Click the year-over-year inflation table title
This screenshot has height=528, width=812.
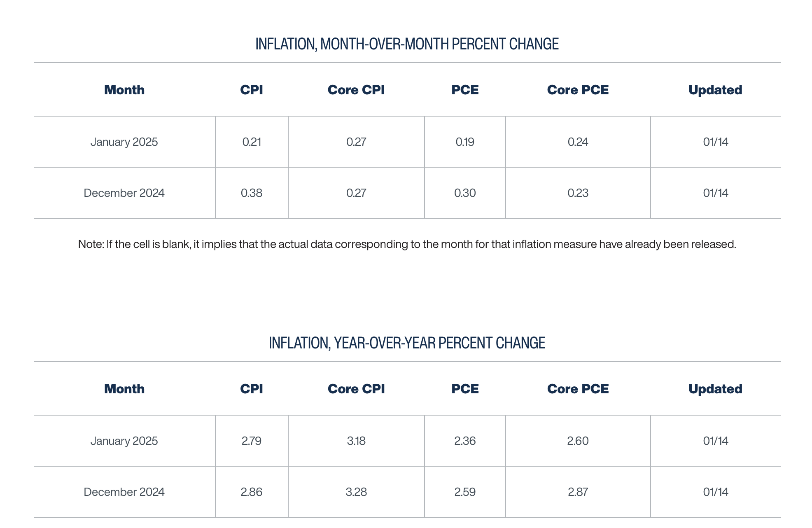click(x=407, y=343)
